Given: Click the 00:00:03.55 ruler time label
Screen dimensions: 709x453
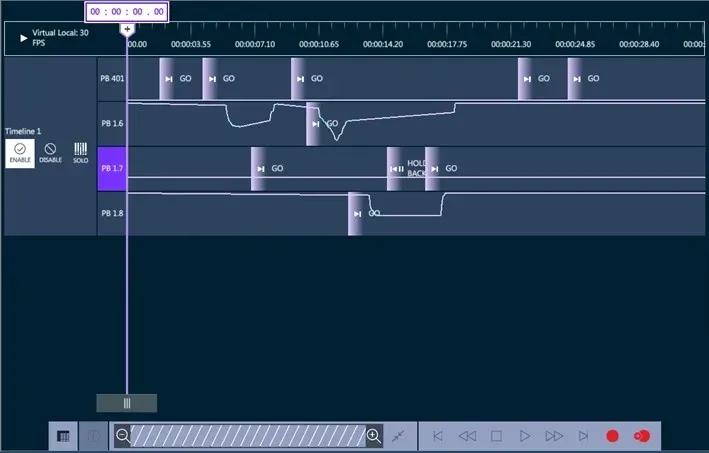Looking at the screenshot, I should click(191, 44).
